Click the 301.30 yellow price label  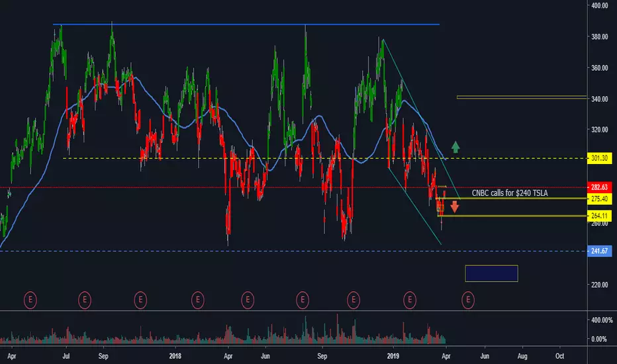(599, 158)
